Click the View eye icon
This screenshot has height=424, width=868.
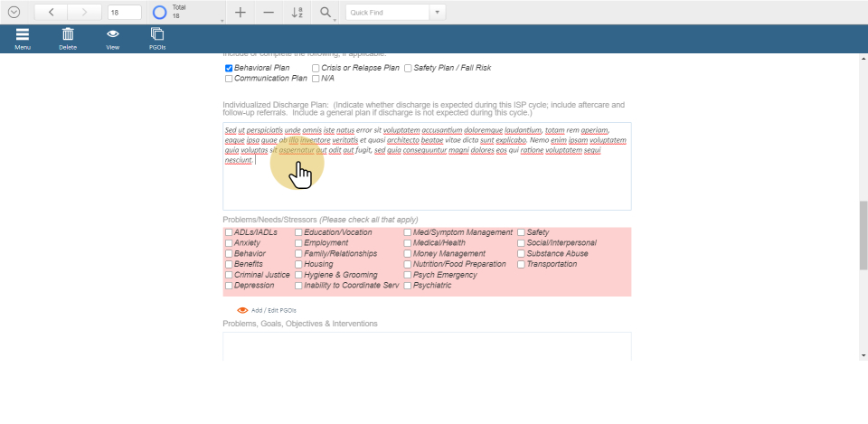[112, 35]
